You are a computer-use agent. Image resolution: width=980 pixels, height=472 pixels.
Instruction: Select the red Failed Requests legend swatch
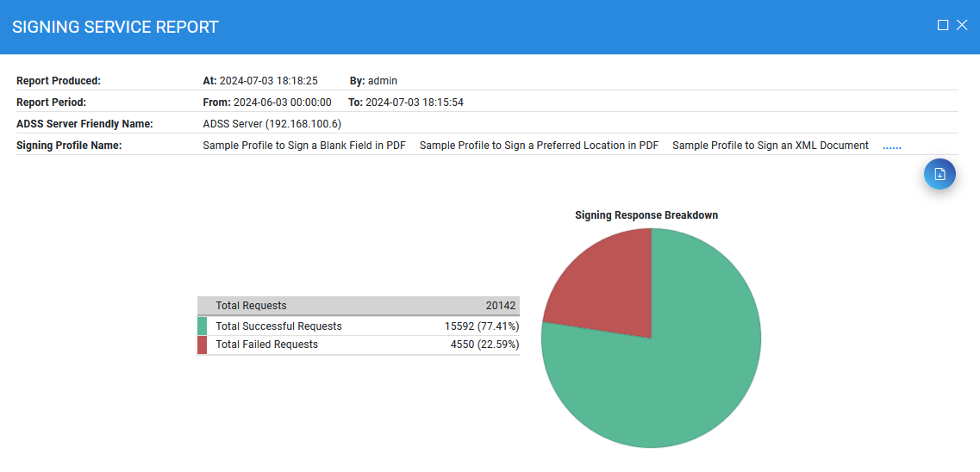tap(202, 345)
